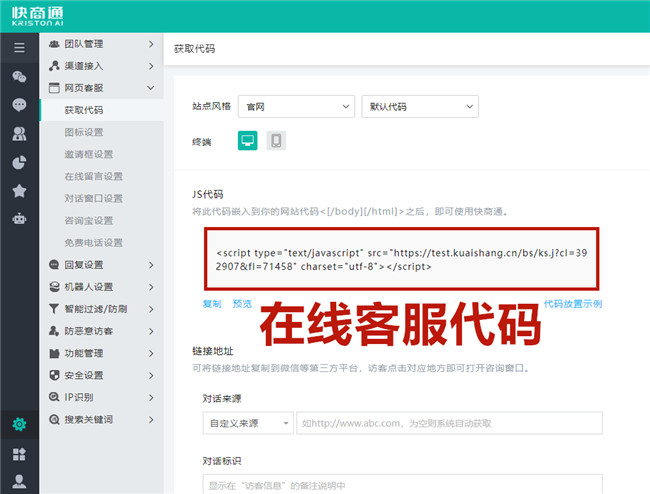Open the 默认代码 dropdown
The image size is (650, 494).
tap(419, 106)
